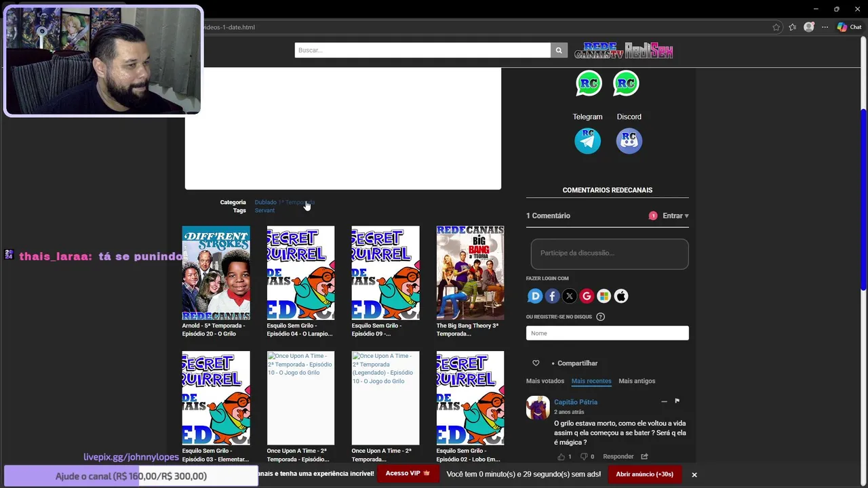Open The Big Bang Theory 3ª Temporada thumbnail
Viewport: 868px width, 488px height.
coord(470,272)
